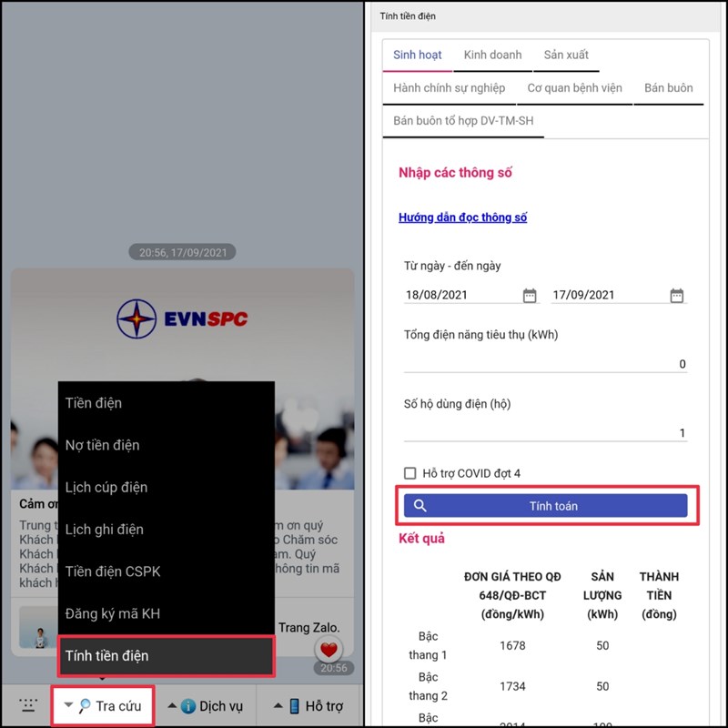Click the start date field 18/08/2021
This screenshot has width=728, height=728.
(x=462, y=295)
